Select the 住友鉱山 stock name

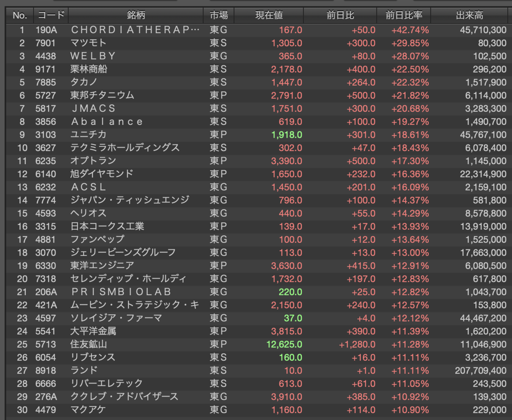coord(89,344)
